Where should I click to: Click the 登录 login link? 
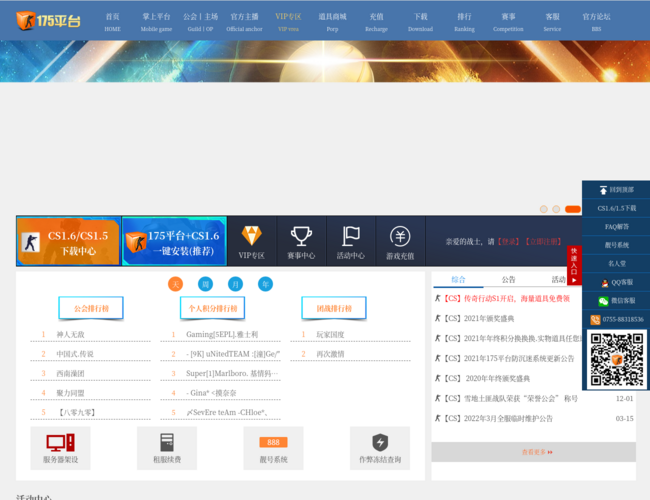509,241
